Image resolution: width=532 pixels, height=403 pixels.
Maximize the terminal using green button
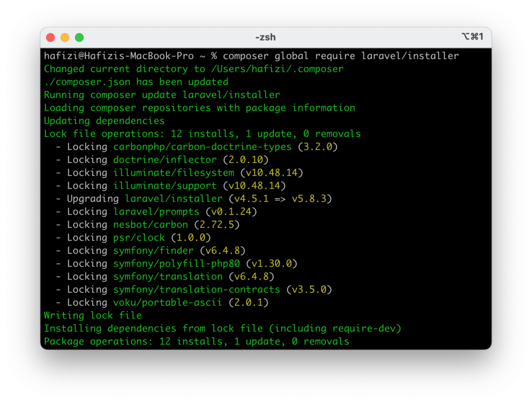pyautogui.click(x=79, y=37)
